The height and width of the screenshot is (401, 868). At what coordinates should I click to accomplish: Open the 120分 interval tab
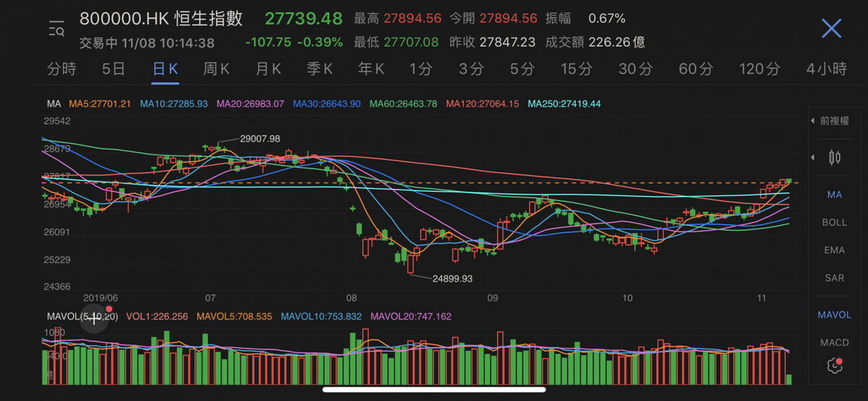pyautogui.click(x=759, y=69)
